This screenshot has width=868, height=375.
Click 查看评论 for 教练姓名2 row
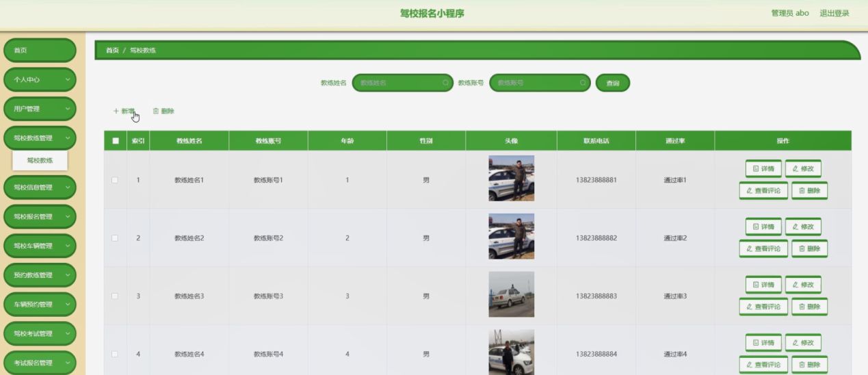click(763, 249)
